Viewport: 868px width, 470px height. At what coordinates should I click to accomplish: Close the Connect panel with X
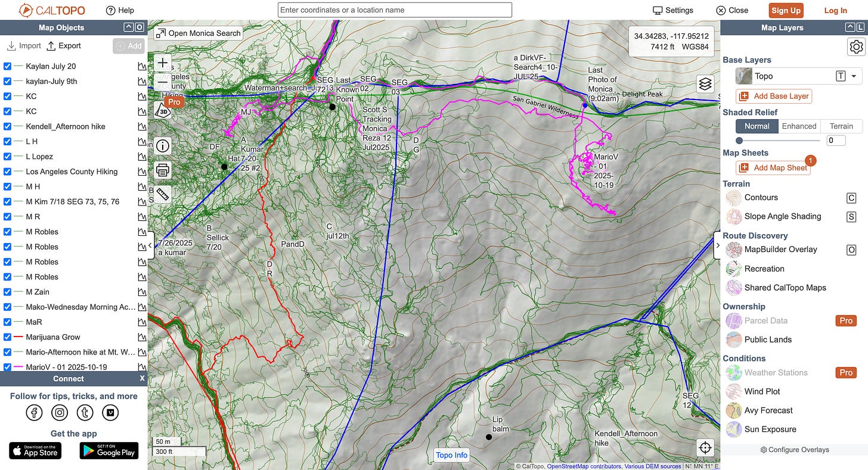142,378
